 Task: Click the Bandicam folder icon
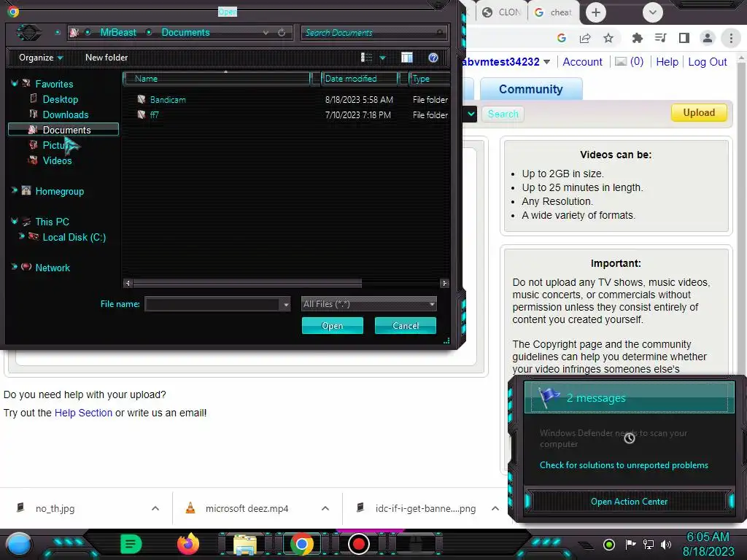[x=142, y=99]
